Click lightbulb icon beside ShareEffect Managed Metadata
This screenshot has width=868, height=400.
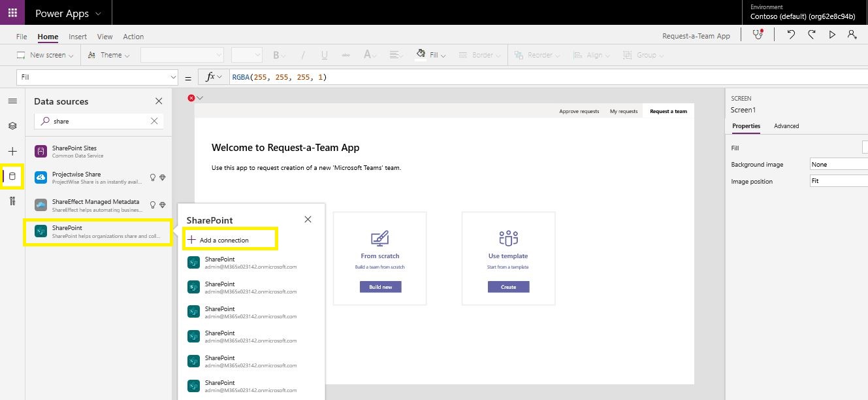pyautogui.click(x=153, y=205)
